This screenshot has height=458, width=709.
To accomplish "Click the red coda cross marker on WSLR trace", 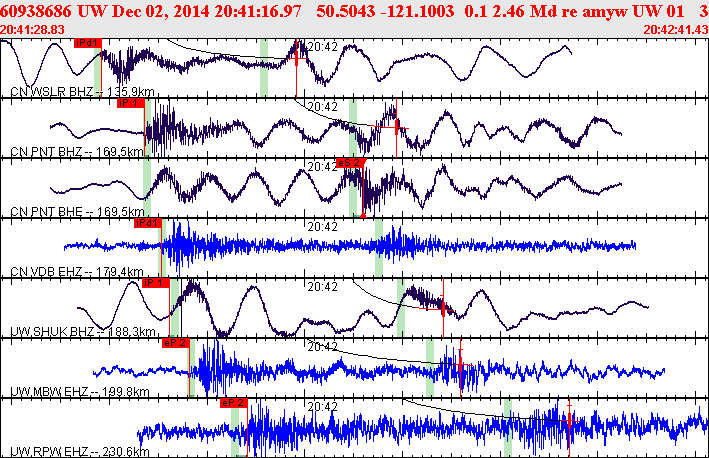I will 297,58.
